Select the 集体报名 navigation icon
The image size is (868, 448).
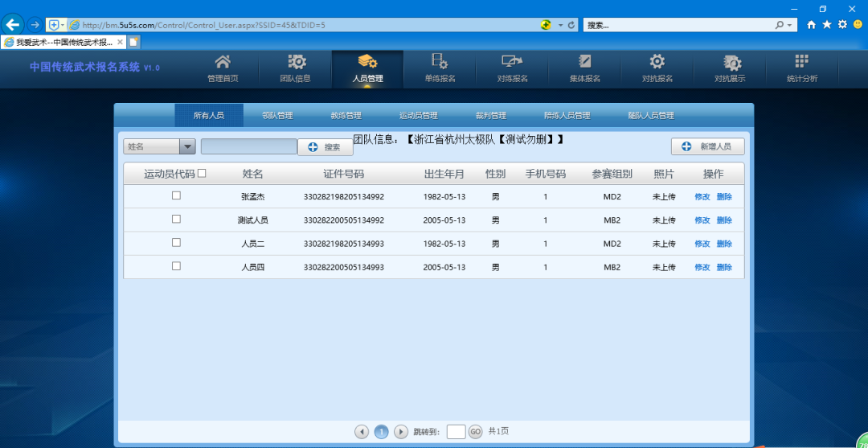(585, 63)
